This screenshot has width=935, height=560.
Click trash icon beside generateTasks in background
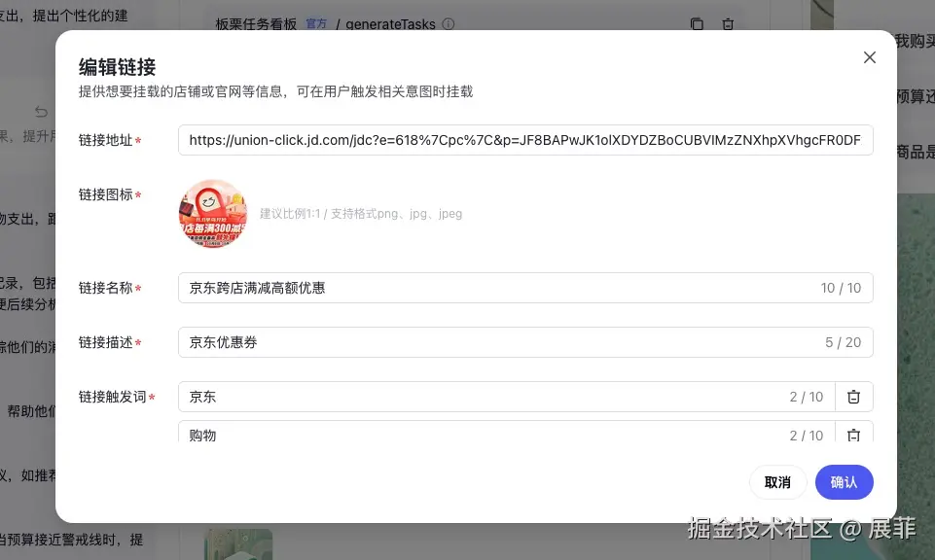[x=728, y=24]
